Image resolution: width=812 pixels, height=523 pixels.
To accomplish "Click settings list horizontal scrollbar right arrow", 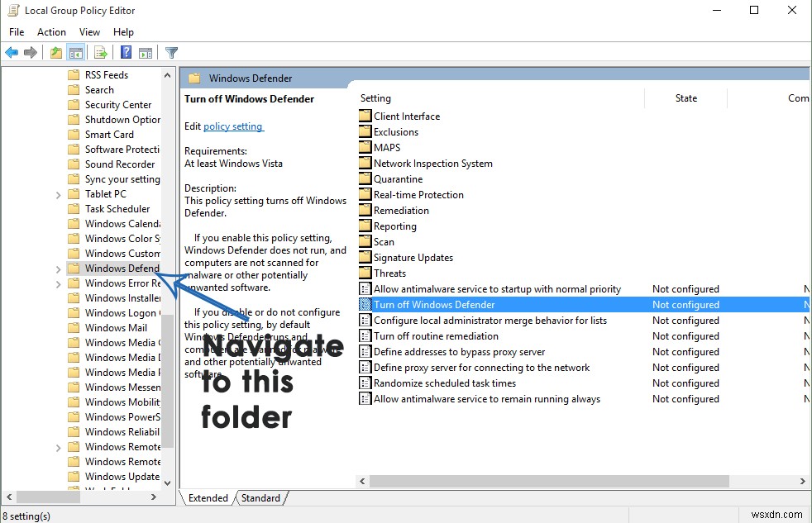I will pyautogui.click(x=803, y=481).
